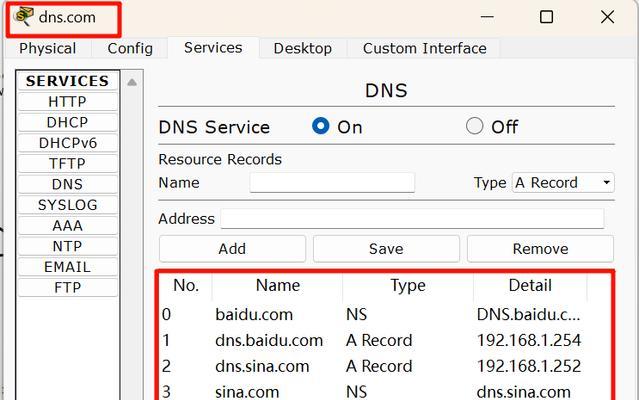639x400 pixels.
Task: Click Remove to delete the record
Action: [x=540, y=248]
